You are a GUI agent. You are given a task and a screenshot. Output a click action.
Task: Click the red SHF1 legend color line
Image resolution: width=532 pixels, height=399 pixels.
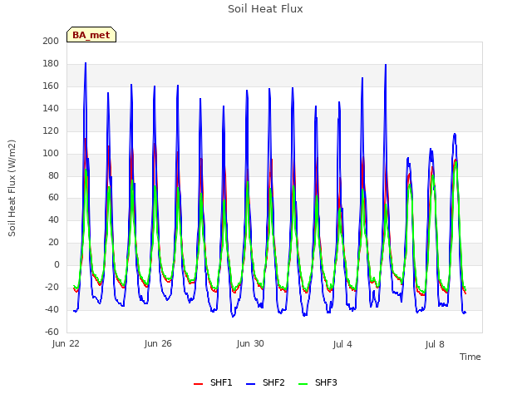point(198,384)
